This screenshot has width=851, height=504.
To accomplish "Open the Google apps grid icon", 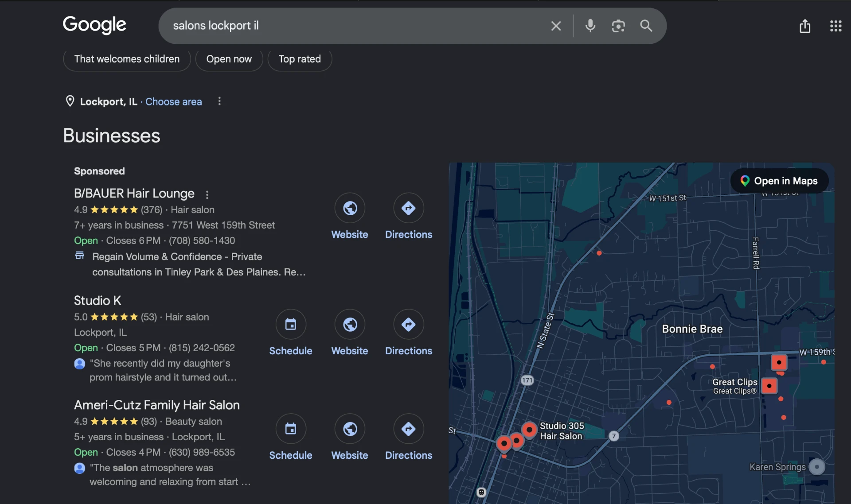I will 835,26.
